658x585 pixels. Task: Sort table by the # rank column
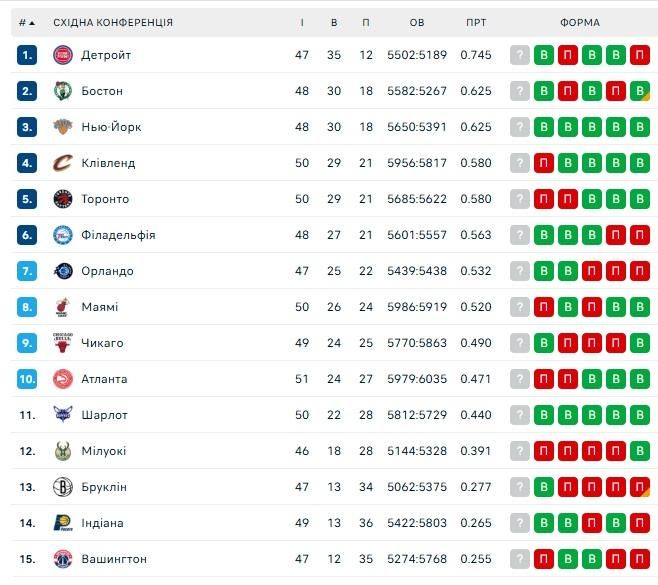point(26,22)
